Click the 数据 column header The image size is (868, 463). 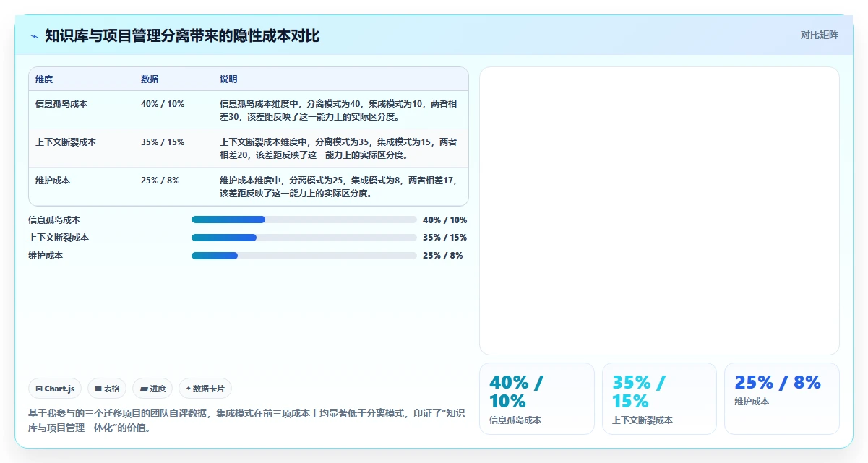[x=150, y=79]
